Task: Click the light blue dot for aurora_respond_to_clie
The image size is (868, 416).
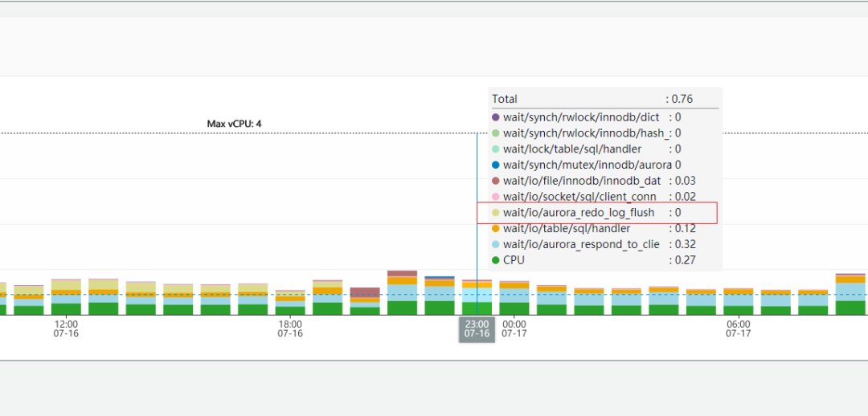Action: pyautogui.click(x=496, y=244)
